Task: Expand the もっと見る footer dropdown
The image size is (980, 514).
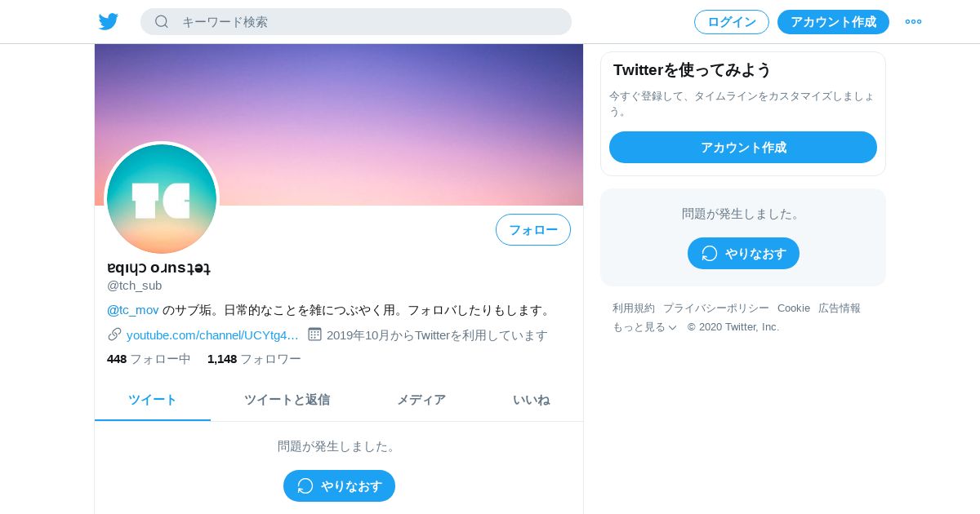Action: [644, 326]
